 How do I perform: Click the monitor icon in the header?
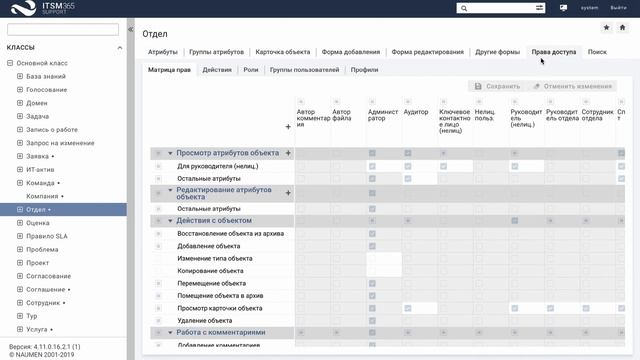point(564,8)
